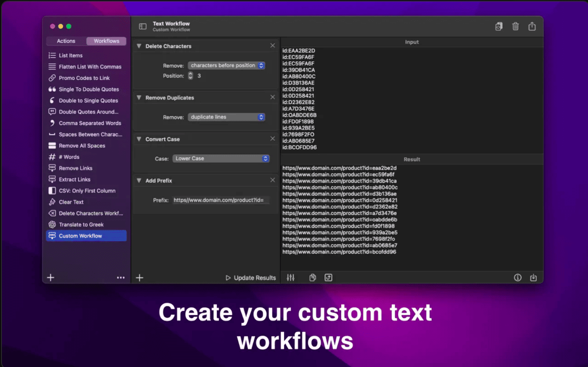
Task: Toggle the sidebar panel icon
Action: 143,26
